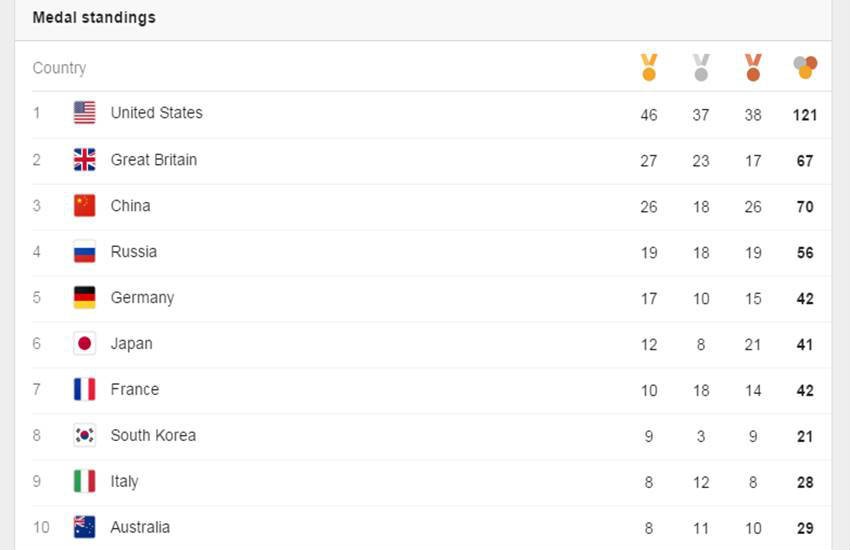Click the Great Britain flag icon
850x550 pixels.
pyautogui.click(x=85, y=160)
